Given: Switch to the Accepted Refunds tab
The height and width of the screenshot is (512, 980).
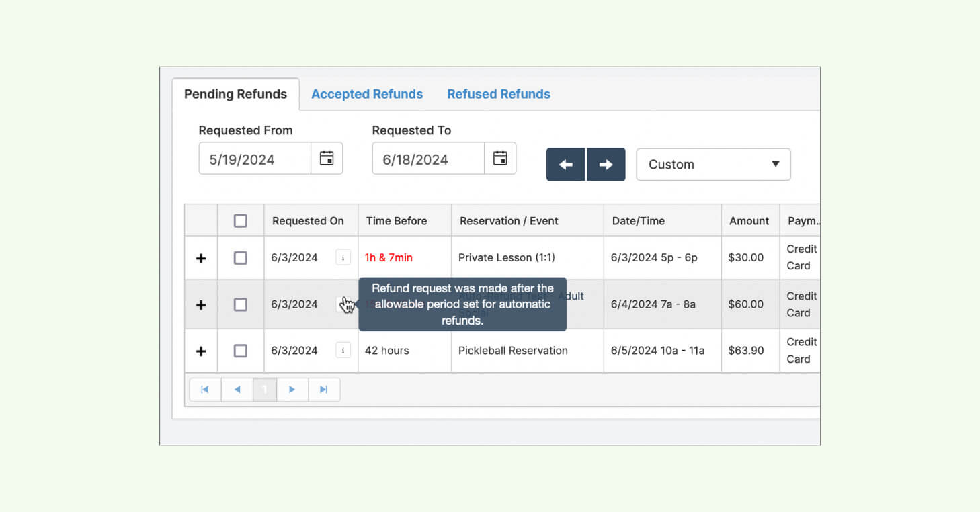Looking at the screenshot, I should click(x=367, y=94).
